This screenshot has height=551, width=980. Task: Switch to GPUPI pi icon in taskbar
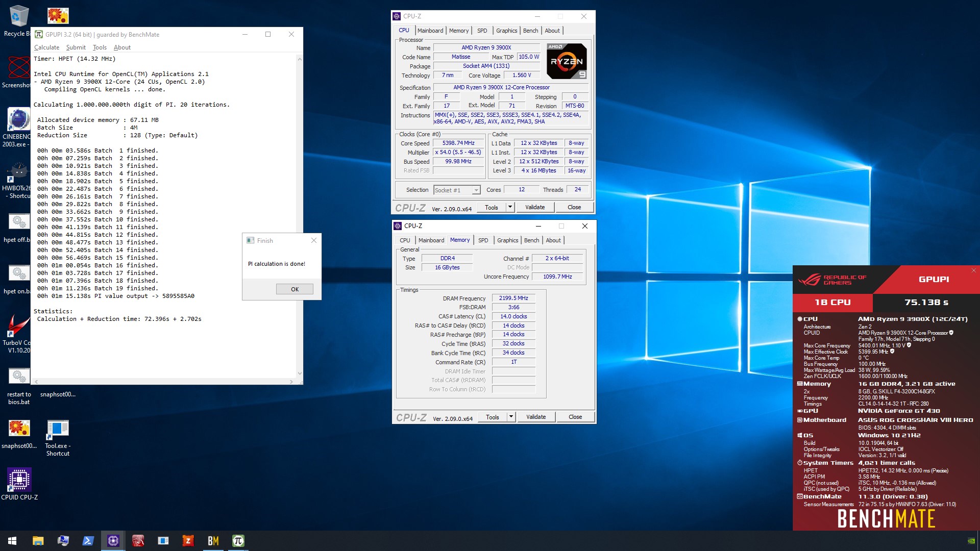(x=238, y=541)
